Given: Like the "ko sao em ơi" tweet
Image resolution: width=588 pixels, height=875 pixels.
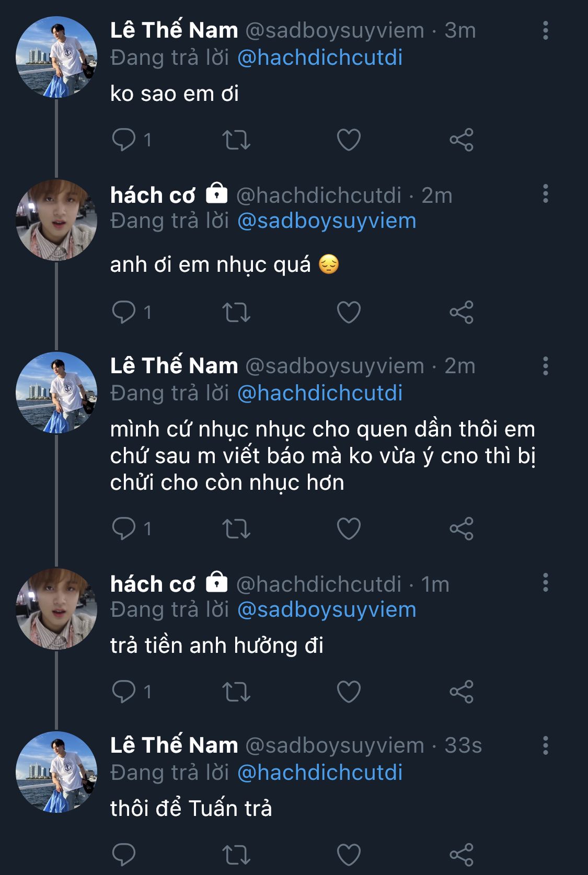Looking at the screenshot, I should 349,140.
